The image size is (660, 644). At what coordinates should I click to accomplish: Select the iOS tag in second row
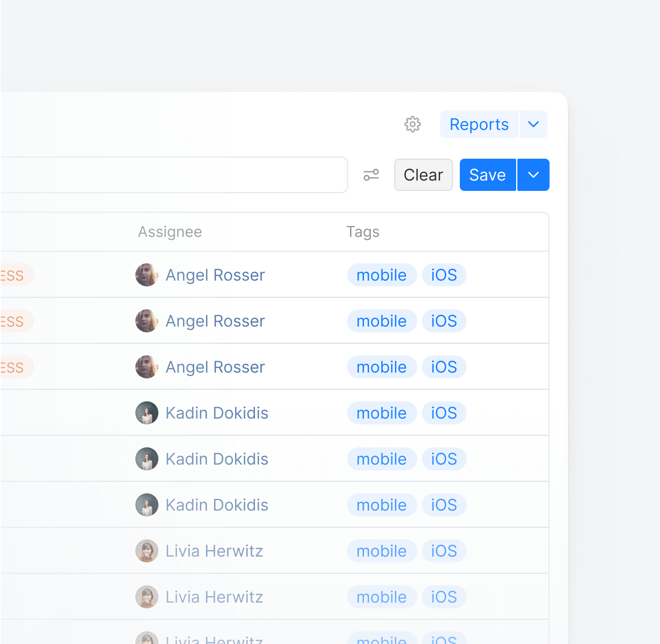tap(444, 321)
